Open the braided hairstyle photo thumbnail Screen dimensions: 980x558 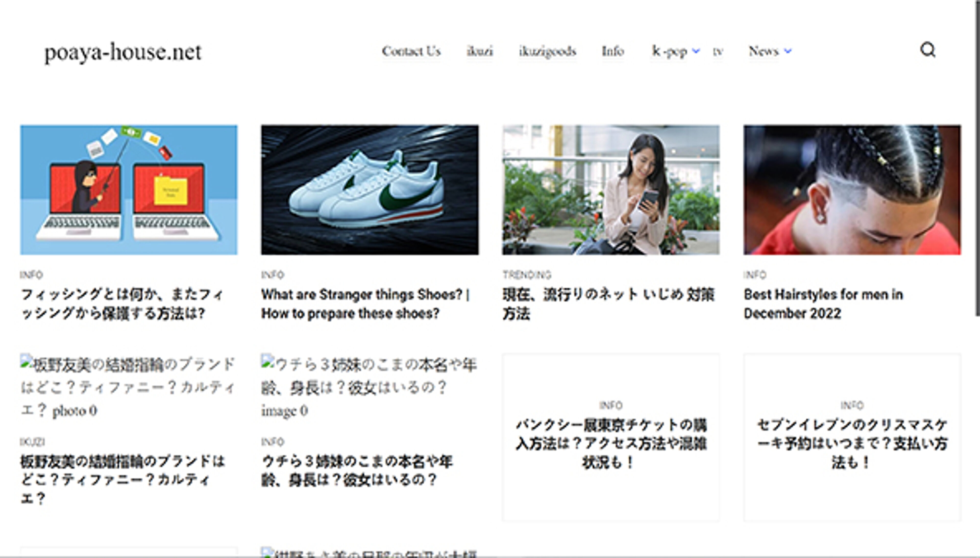[x=852, y=190]
